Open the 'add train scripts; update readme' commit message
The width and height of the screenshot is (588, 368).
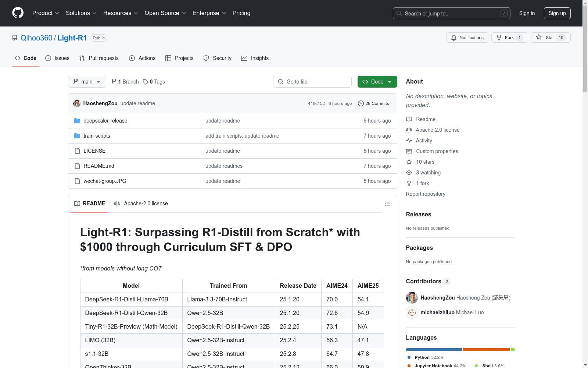(242, 136)
